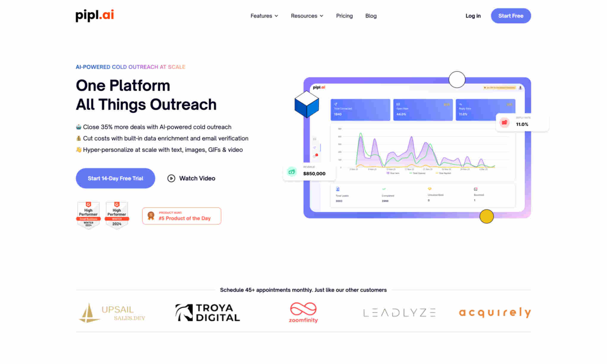The width and height of the screenshot is (607, 364).
Task: Click the pipl.ai logo icon
Action: 95,15
